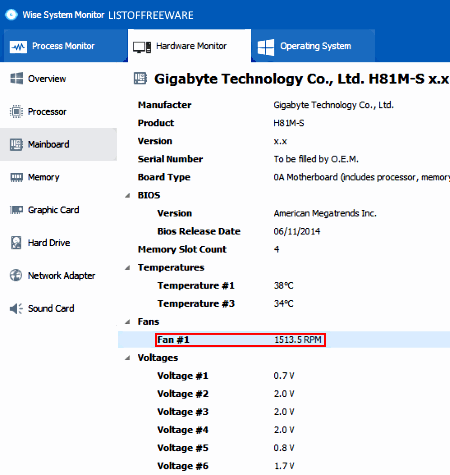Collapse the BIOS group arrow
This screenshot has height=475, width=450.
coord(128,196)
